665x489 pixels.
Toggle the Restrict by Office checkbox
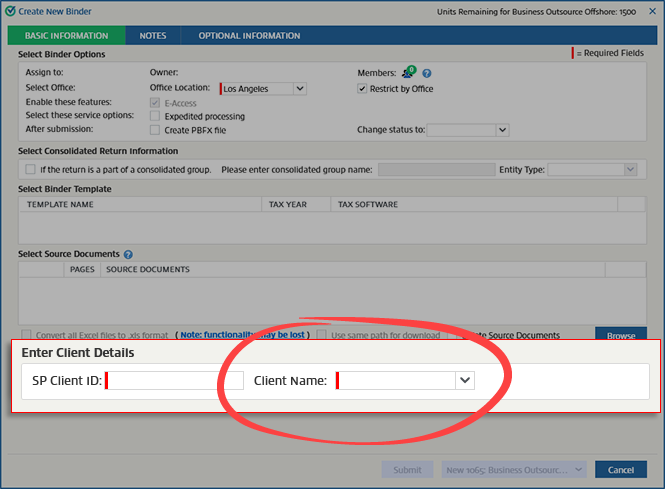pos(363,89)
